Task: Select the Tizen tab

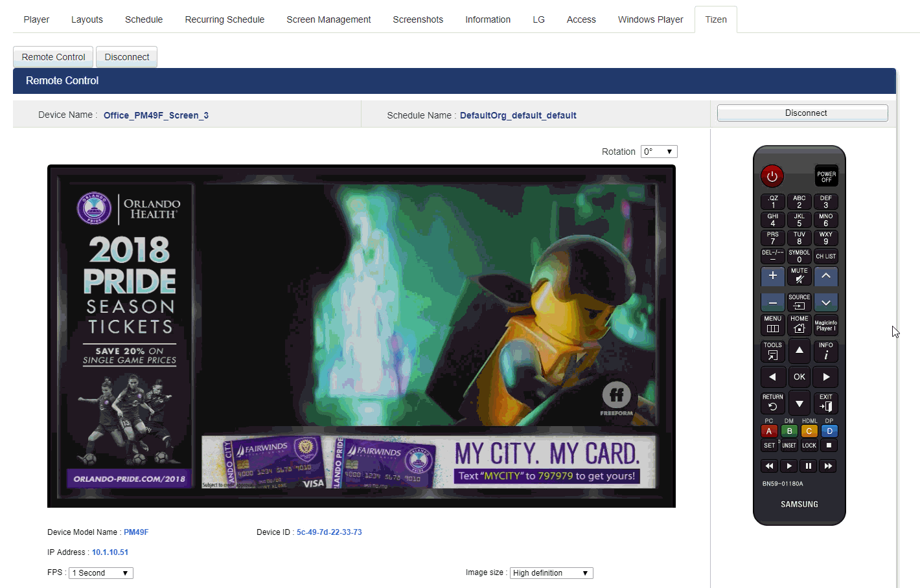Action: point(716,19)
